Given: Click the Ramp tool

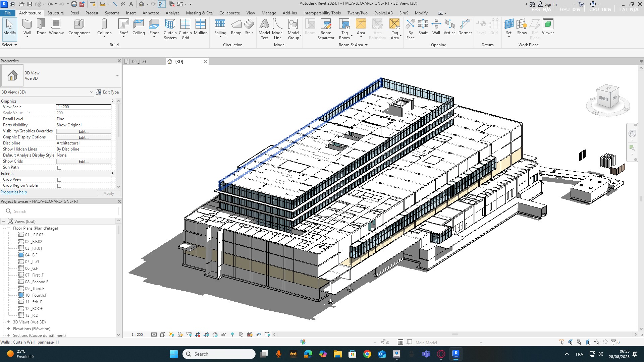Looking at the screenshot, I should [x=236, y=27].
